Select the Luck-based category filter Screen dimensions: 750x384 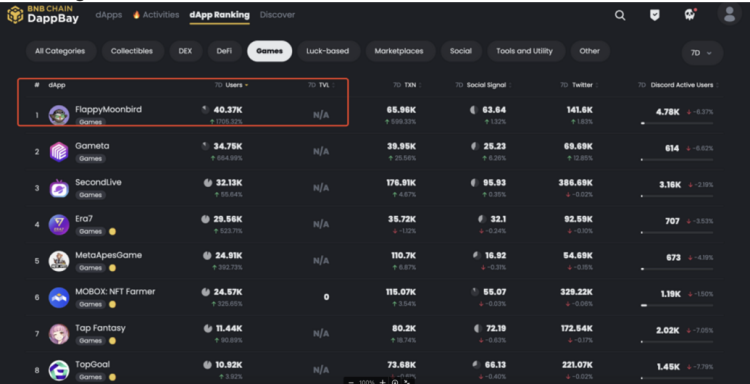pyautogui.click(x=328, y=51)
